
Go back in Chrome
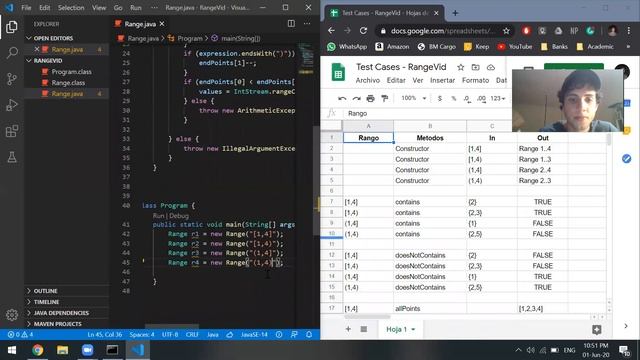[x=331, y=31]
